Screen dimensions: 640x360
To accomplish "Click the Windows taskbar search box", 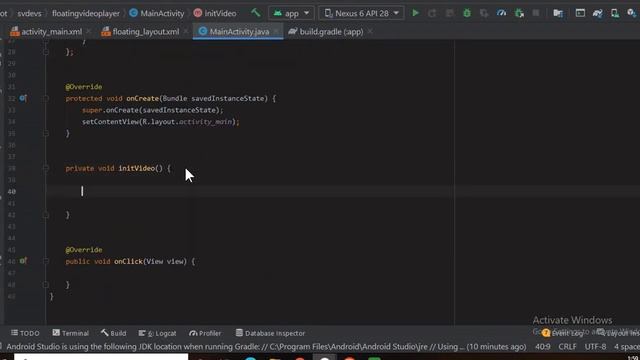I will click(101, 357).
